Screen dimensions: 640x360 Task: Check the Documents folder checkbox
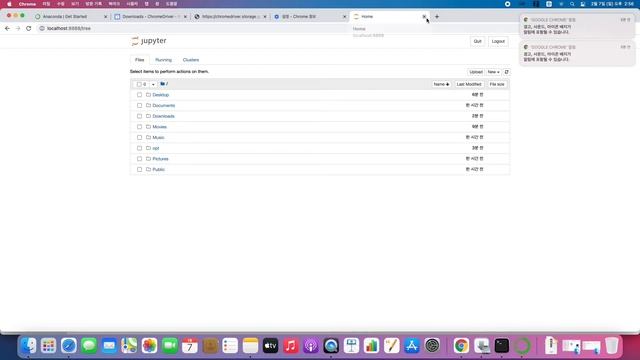pos(140,105)
